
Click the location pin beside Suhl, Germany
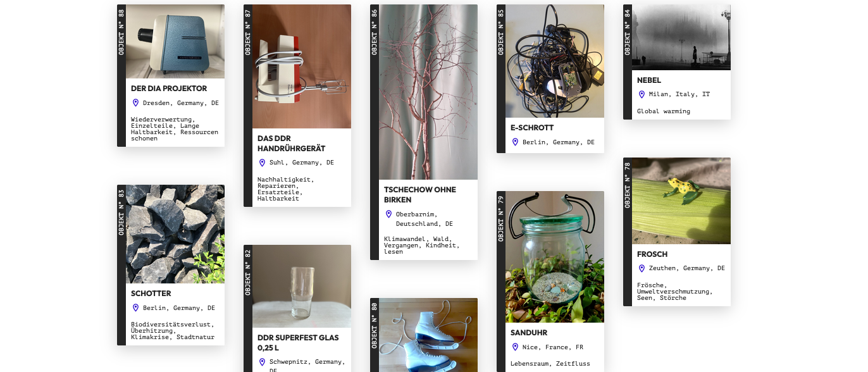[x=262, y=163]
